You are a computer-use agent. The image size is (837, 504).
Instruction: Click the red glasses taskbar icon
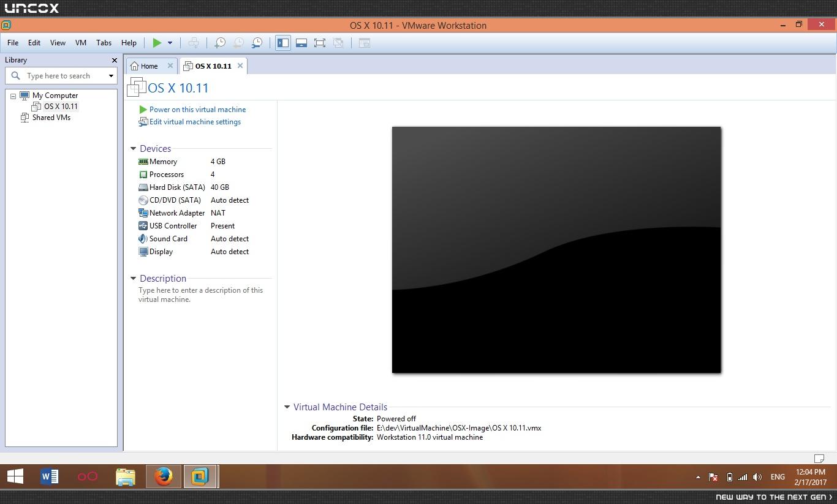[x=88, y=476]
